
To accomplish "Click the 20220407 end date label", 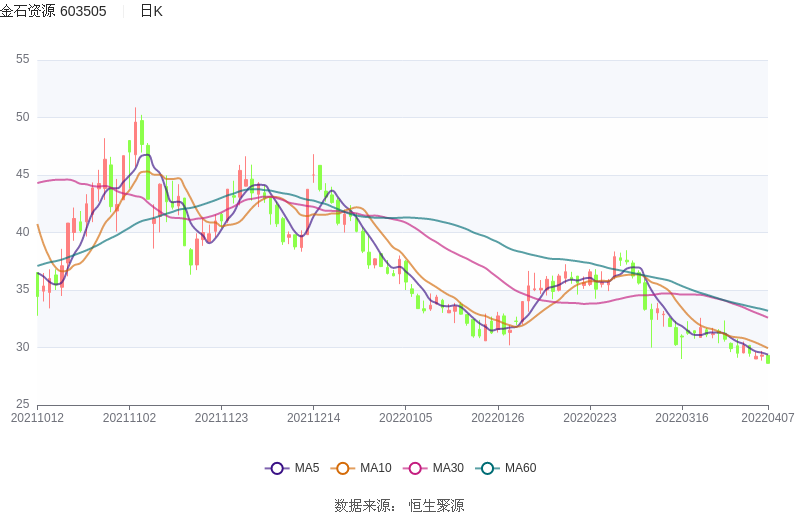I will [x=768, y=418].
